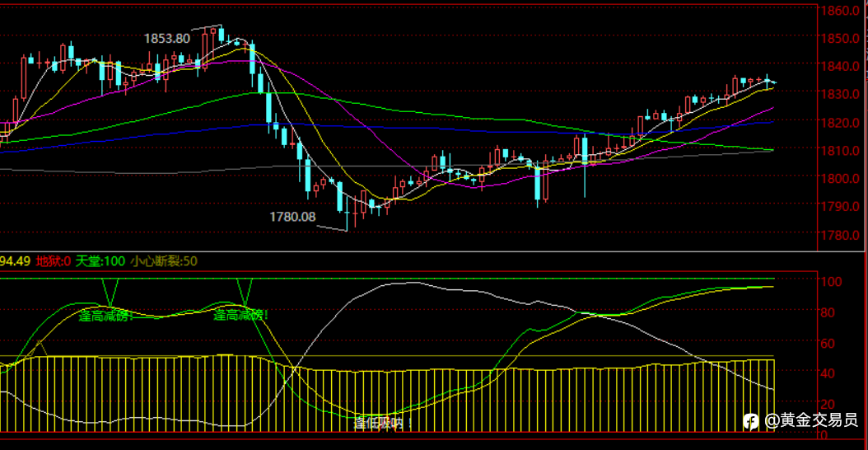Click the 天堂:100 indicator legend
Screen dimensions: 868x450
(100, 261)
